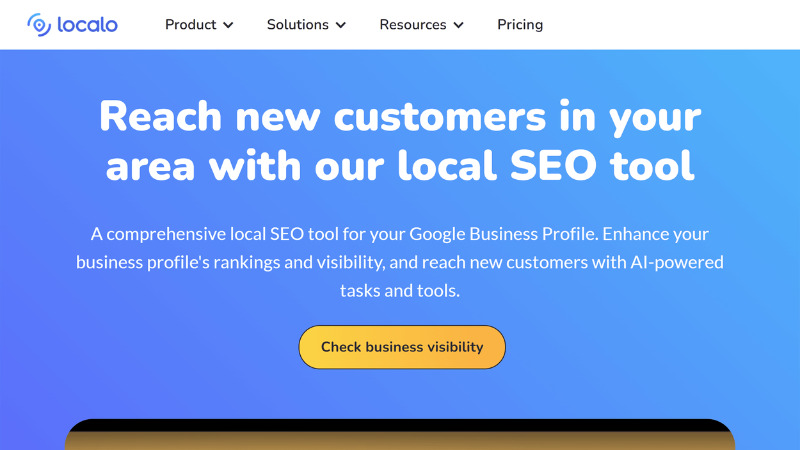
Task: Click 'tasks and tools.' in the description
Action: 400,291
